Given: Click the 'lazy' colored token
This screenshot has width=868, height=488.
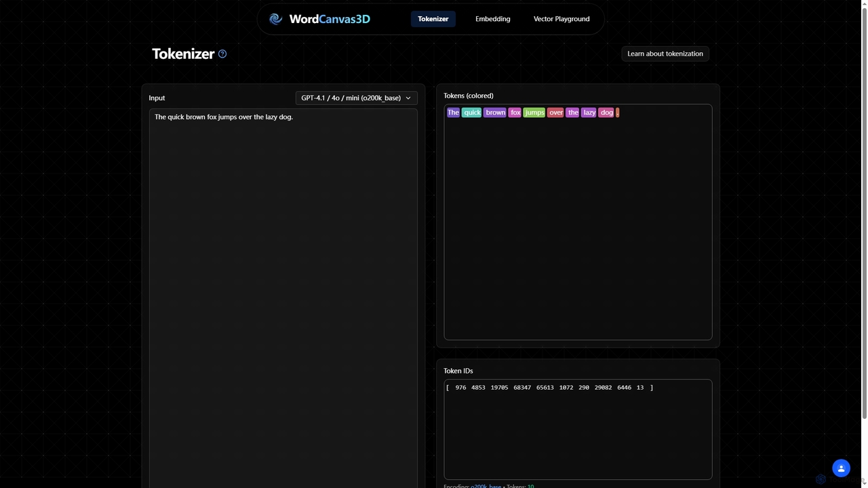Looking at the screenshot, I should [x=589, y=113].
